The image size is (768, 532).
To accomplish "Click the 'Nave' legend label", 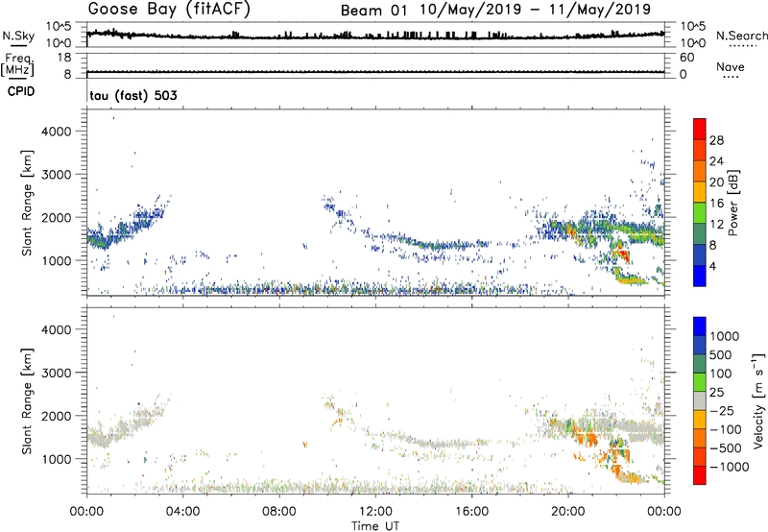I will pos(731,67).
